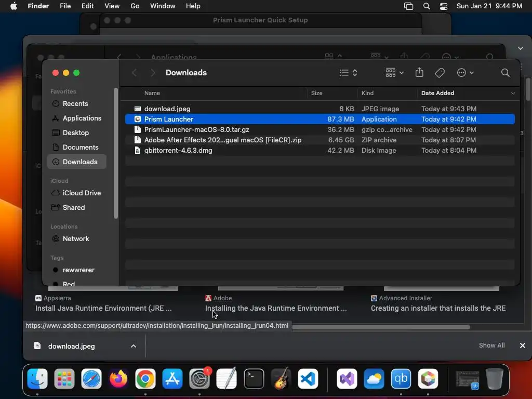Screen dimensions: 532x399
Task: Open Advanced Installer JRE result
Action: click(x=438, y=308)
